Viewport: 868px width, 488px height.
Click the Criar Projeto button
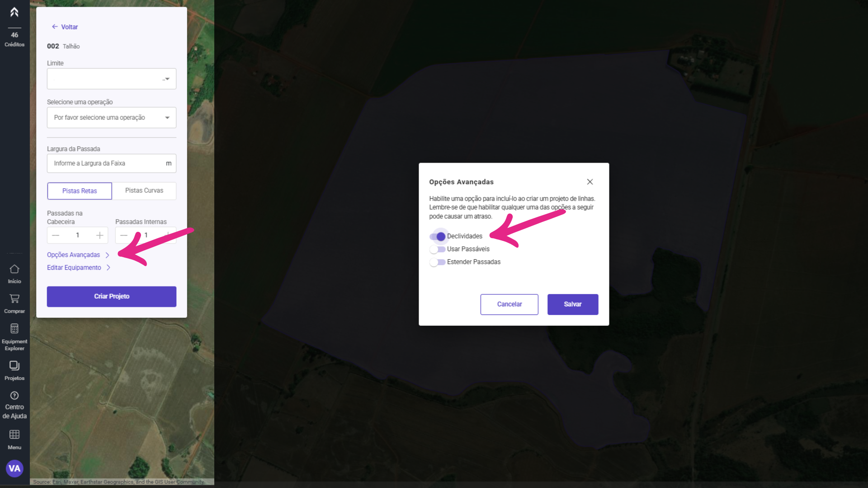(x=112, y=296)
